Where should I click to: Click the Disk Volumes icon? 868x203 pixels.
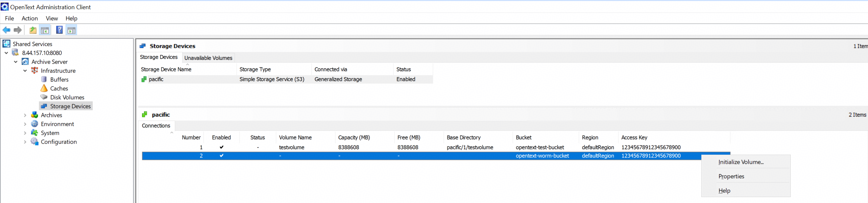pos(44,97)
